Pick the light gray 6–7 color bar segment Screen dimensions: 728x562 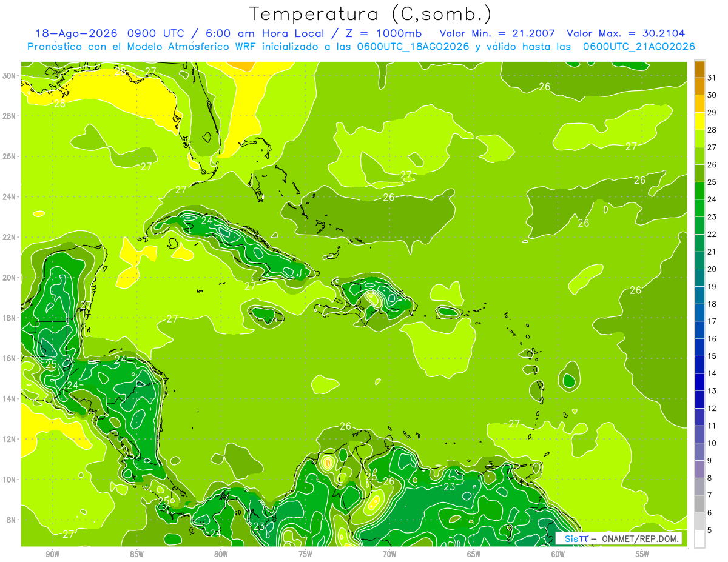tap(699, 504)
